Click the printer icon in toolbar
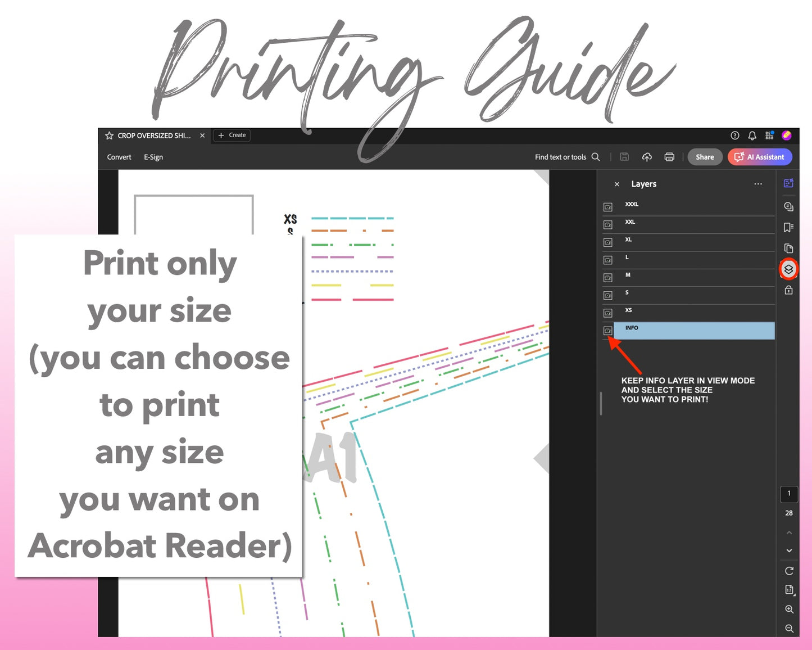Screen dimensions: 812x650 click(669, 157)
